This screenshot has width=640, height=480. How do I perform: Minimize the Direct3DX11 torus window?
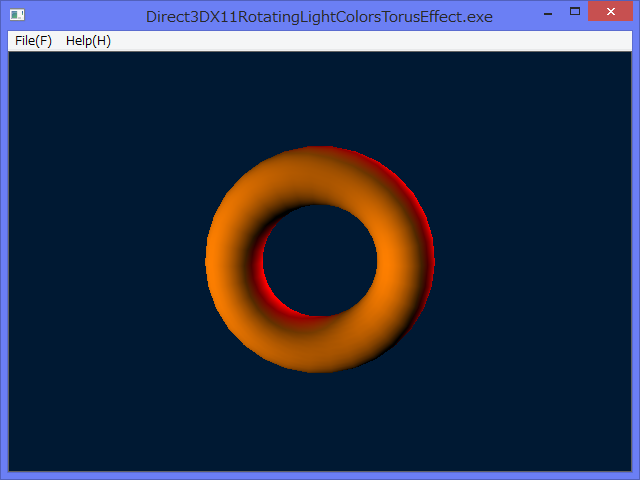548,12
